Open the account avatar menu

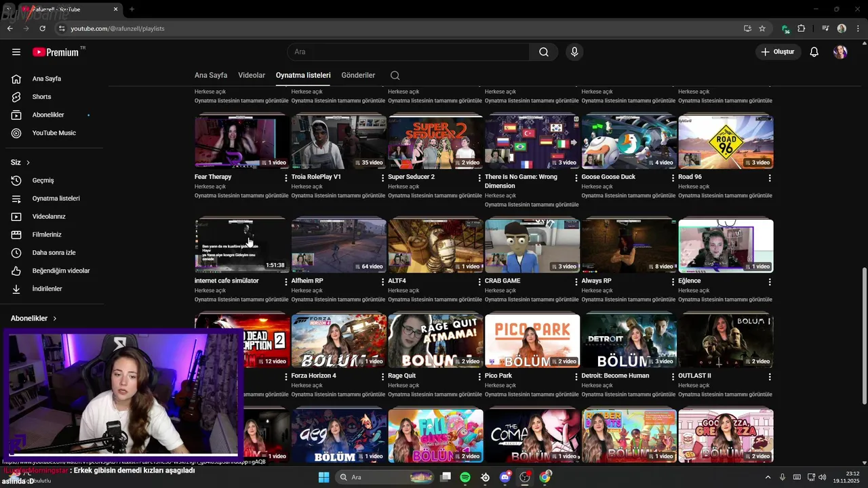(840, 52)
